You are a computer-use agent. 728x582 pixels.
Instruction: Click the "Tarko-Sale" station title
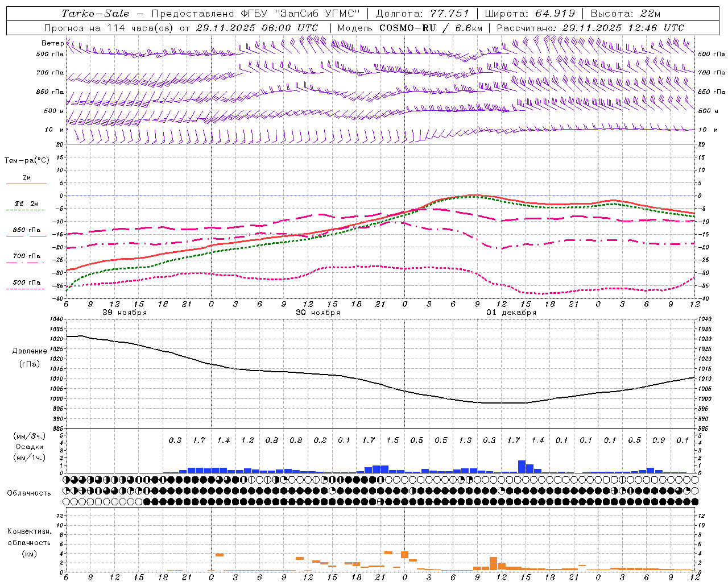(x=95, y=14)
